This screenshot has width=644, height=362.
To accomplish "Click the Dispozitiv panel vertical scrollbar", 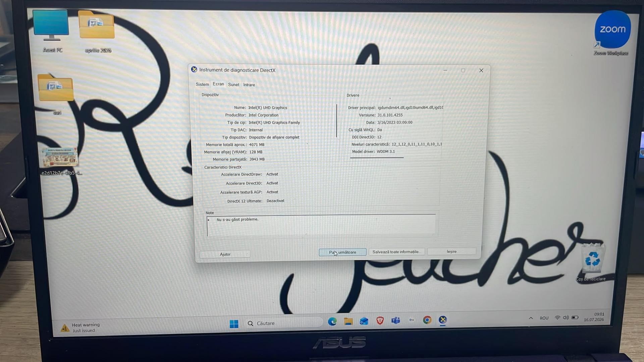I will click(x=336, y=121).
